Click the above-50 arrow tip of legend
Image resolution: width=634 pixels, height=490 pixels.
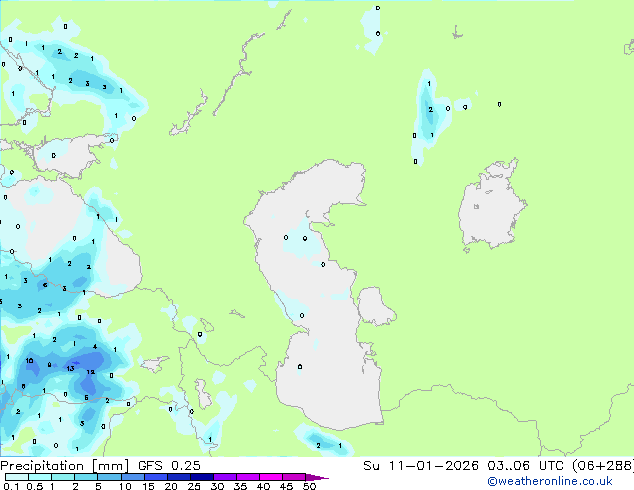coord(317,477)
